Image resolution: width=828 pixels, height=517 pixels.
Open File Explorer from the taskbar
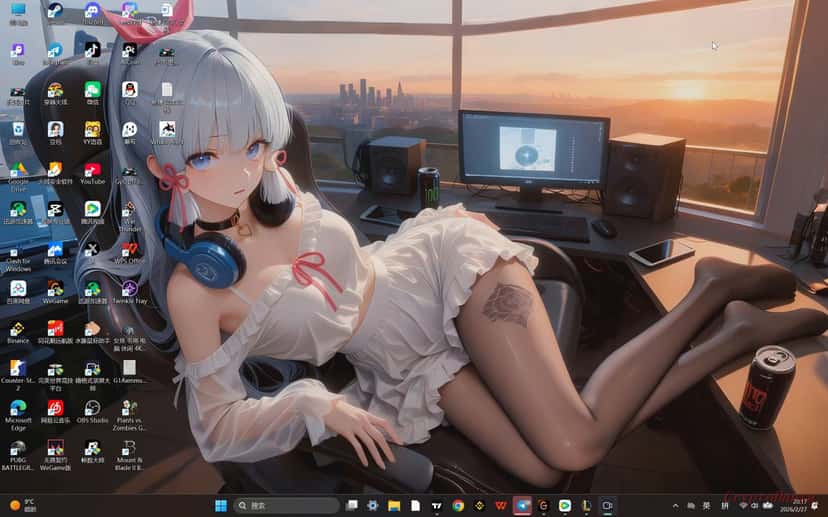[394, 505]
